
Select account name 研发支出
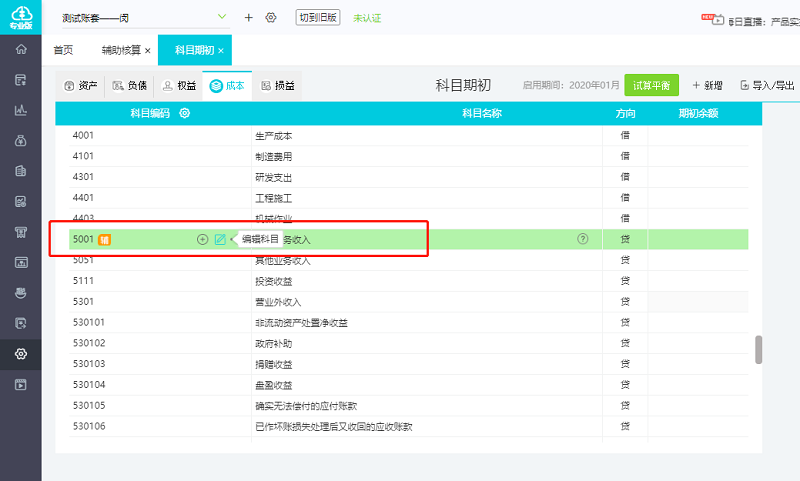[273, 178]
